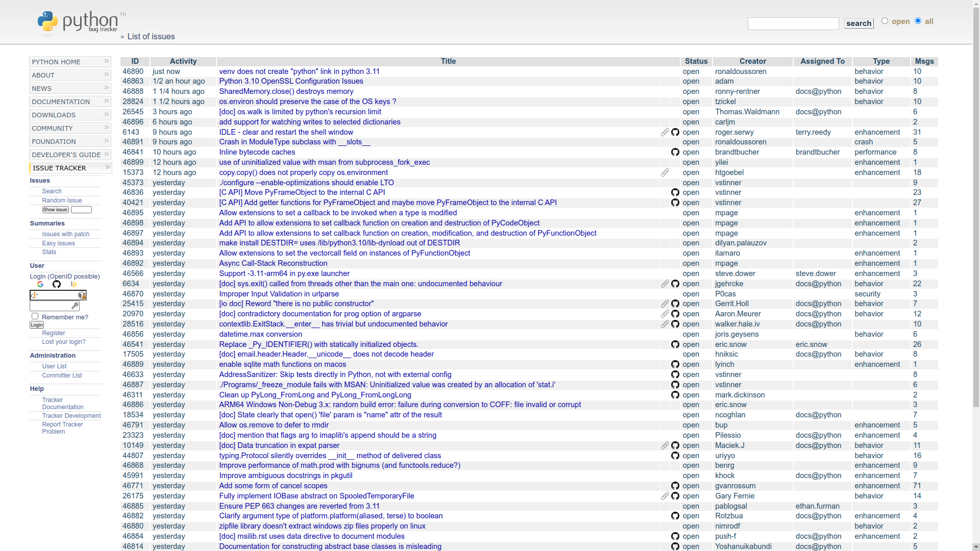Open the GitHub icon for issue 46882

coord(675,516)
